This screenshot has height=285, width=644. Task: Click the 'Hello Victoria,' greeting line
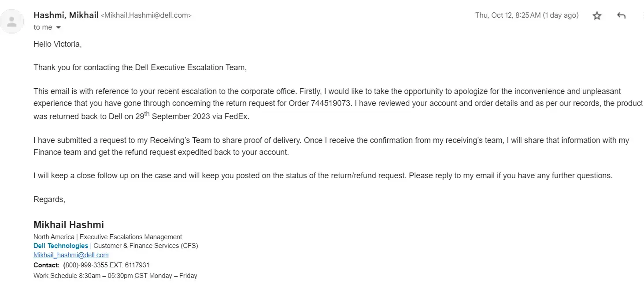pyautogui.click(x=58, y=44)
